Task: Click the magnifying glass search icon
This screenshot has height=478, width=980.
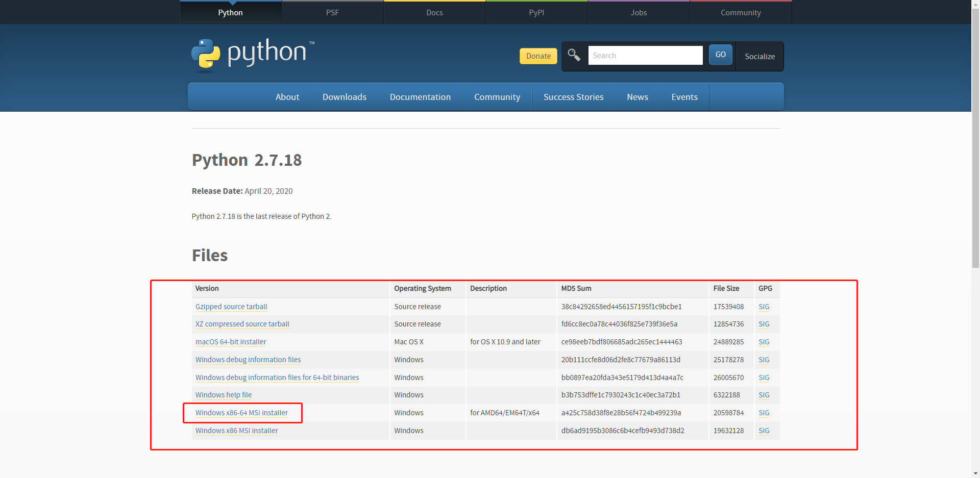Action: tap(574, 55)
